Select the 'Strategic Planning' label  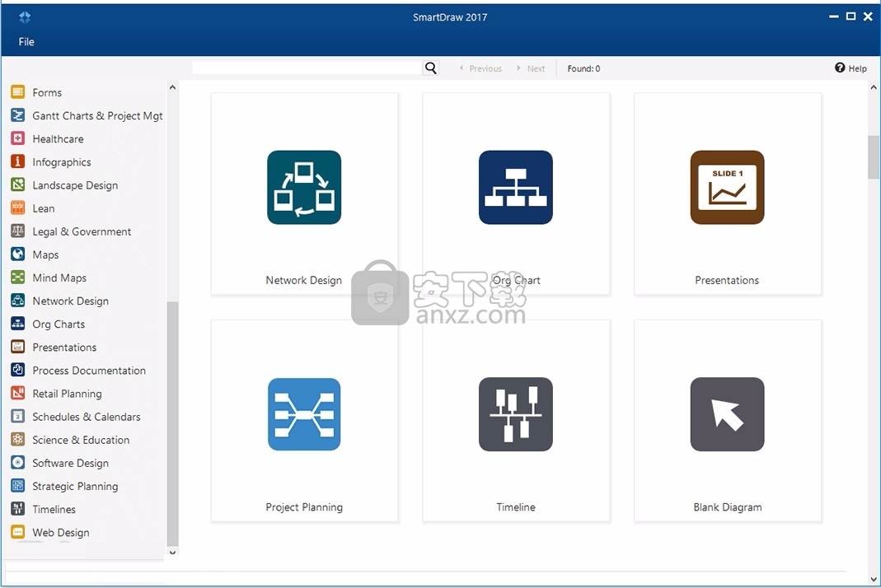point(75,486)
